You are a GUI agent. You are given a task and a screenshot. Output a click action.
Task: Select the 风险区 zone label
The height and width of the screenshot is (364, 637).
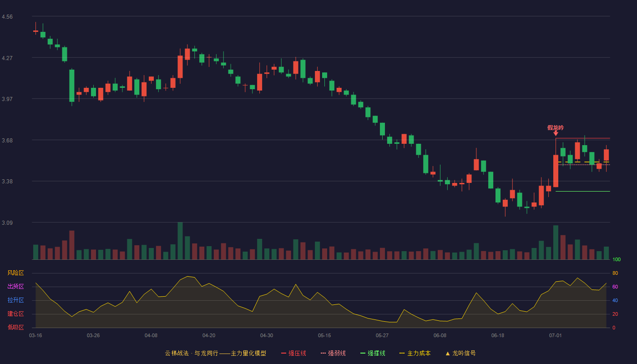15,273
